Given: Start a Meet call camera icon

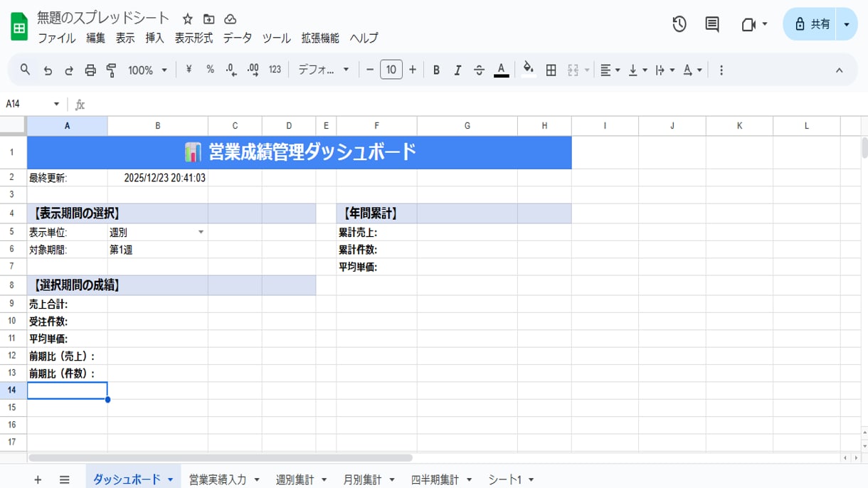Looking at the screenshot, I should 748,24.
